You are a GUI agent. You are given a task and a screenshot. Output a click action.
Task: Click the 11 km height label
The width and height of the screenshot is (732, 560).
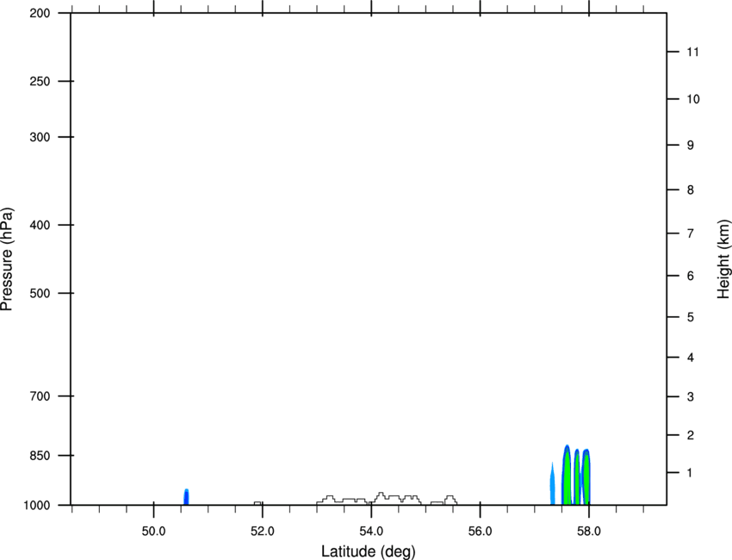pyautogui.click(x=693, y=52)
